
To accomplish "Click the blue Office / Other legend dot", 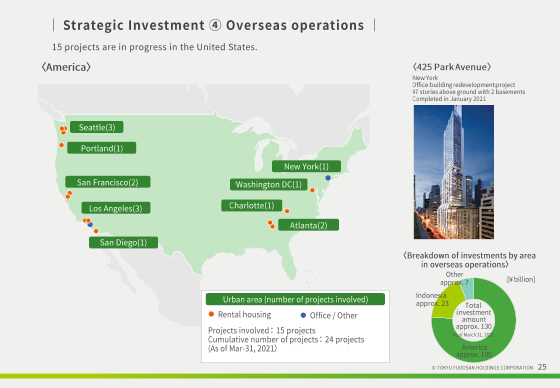I will point(303,315).
